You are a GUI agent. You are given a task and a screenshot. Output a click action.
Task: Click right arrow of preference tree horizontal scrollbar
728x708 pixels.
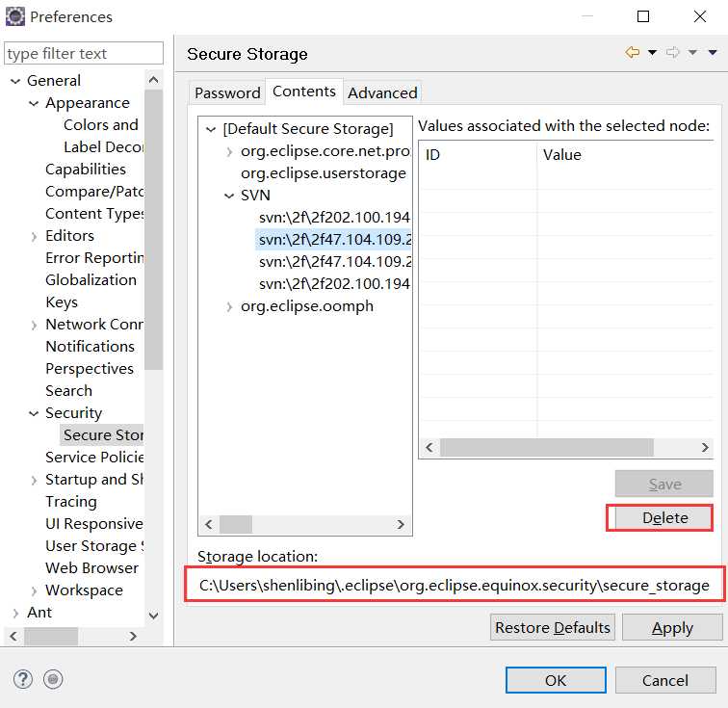[x=133, y=637]
